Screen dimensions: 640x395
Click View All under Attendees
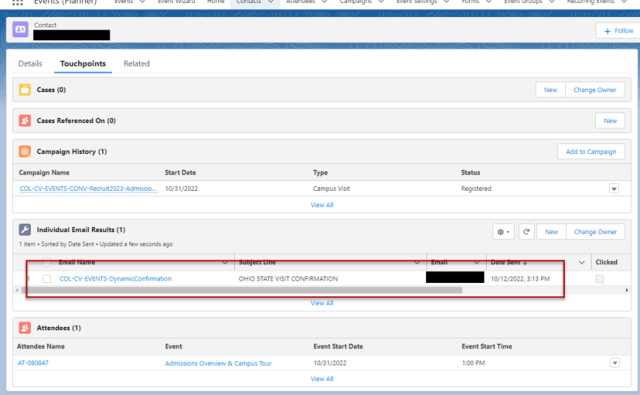point(322,379)
